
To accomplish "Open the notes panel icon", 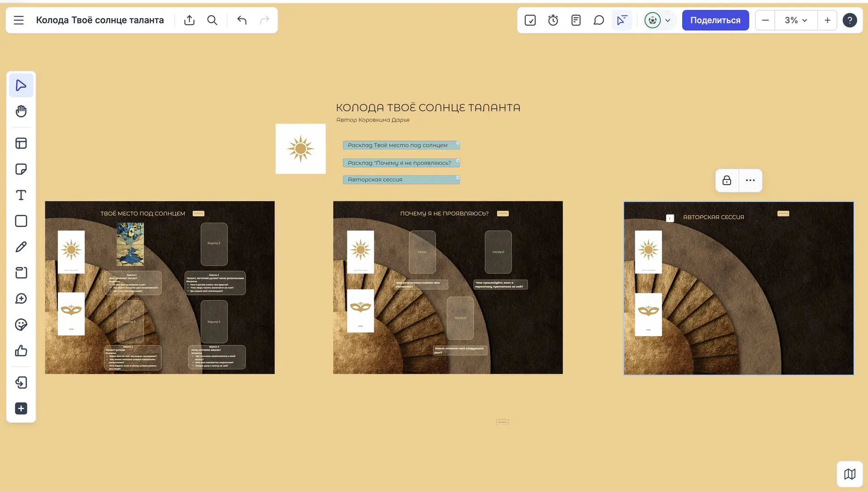I will point(576,20).
